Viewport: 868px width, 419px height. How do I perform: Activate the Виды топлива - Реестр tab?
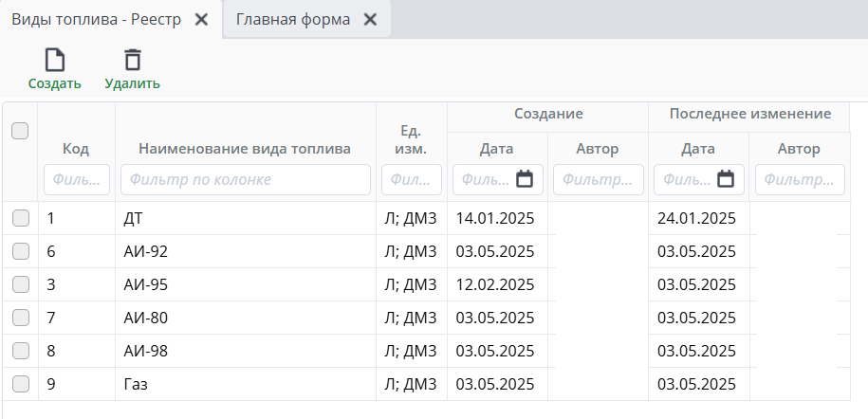click(96, 19)
